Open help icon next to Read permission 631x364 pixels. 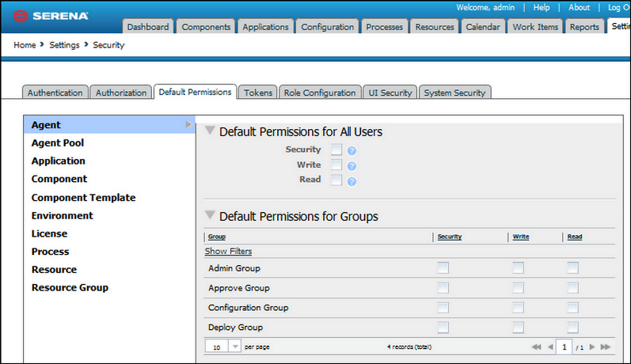pyautogui.click(x=352, y=182)
